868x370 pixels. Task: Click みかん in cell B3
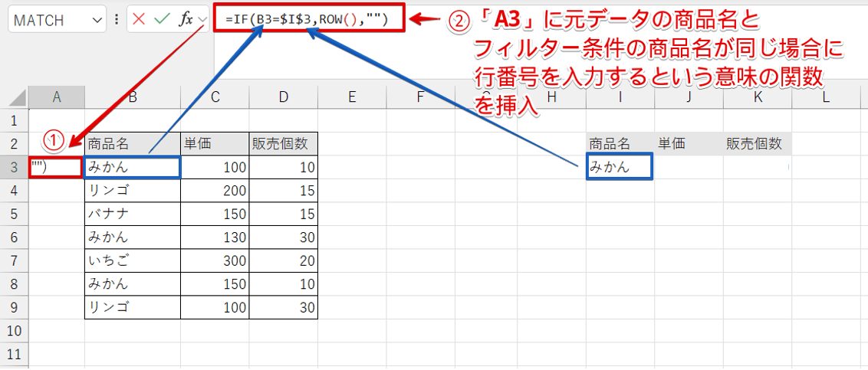tap(133, 167)
